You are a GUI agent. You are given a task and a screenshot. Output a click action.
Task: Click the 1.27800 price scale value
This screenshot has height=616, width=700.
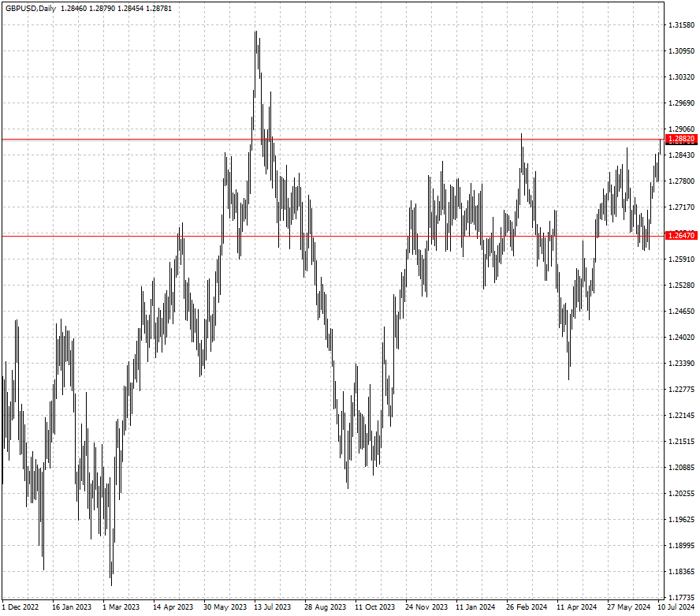681,181
